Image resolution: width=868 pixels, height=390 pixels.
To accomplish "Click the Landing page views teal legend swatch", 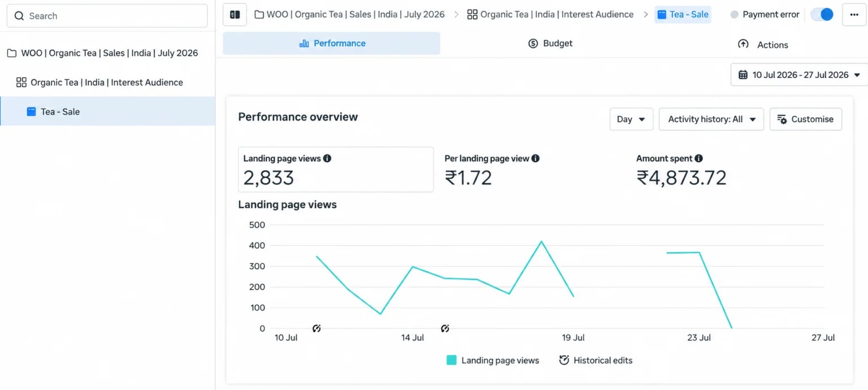I will pos(452,360).
